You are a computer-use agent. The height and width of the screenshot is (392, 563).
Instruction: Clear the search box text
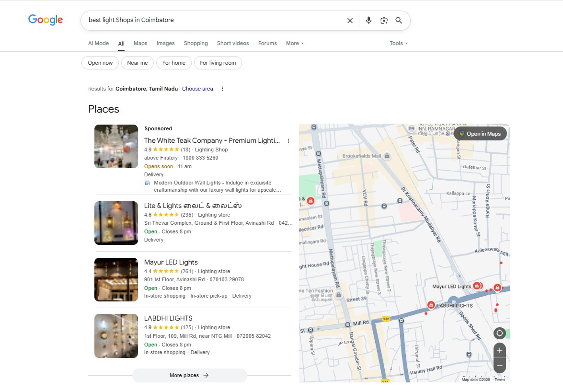[350, 21]
